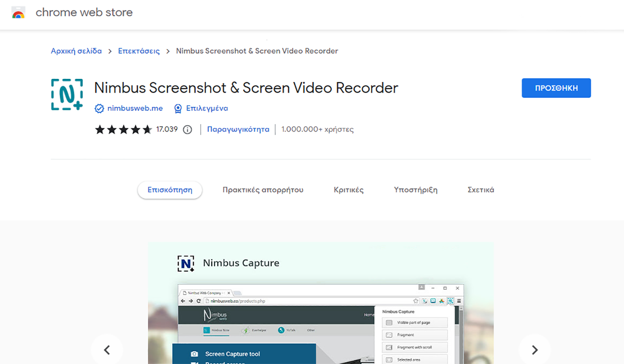
Task: Browse the Παραγωγικότητα category link
Action: click(238, 129)
